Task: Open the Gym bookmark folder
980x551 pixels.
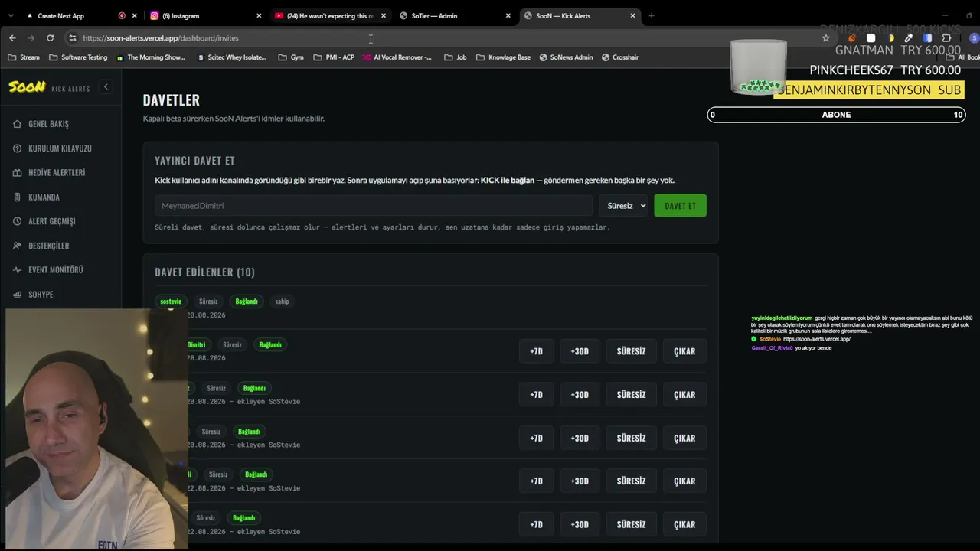Action: click(x=291, y=57)
